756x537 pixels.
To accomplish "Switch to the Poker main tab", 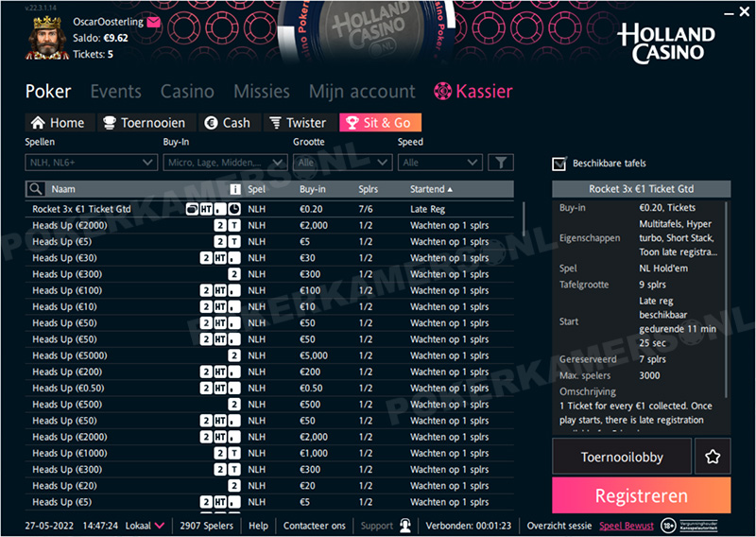I will [48, 91].
